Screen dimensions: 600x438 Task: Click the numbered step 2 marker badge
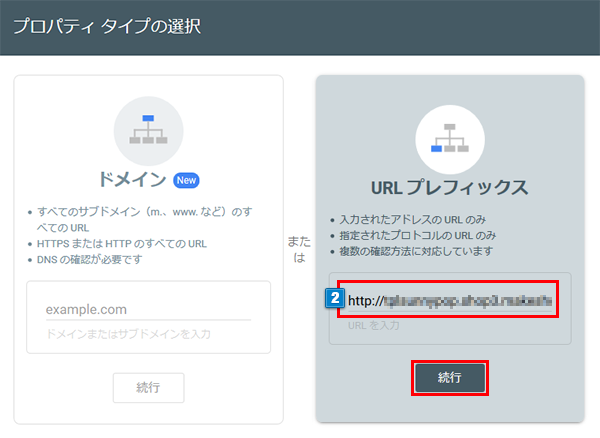point(337,298)
